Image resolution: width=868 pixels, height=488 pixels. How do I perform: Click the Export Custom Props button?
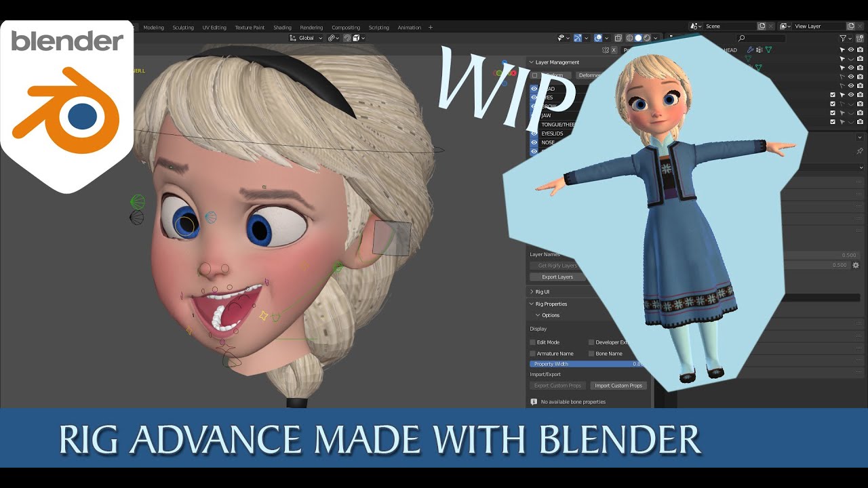click(x=557, y=386)
